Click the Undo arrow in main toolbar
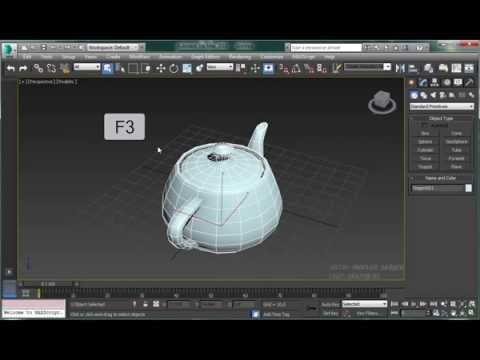480x360 pixels. click(11, 68)
